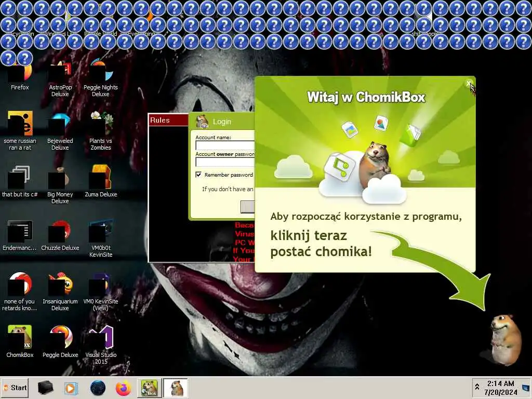Viewport: 532px width, 399px height.
Task: Launch Firefox from the taskbar
Action: (124, 388)
